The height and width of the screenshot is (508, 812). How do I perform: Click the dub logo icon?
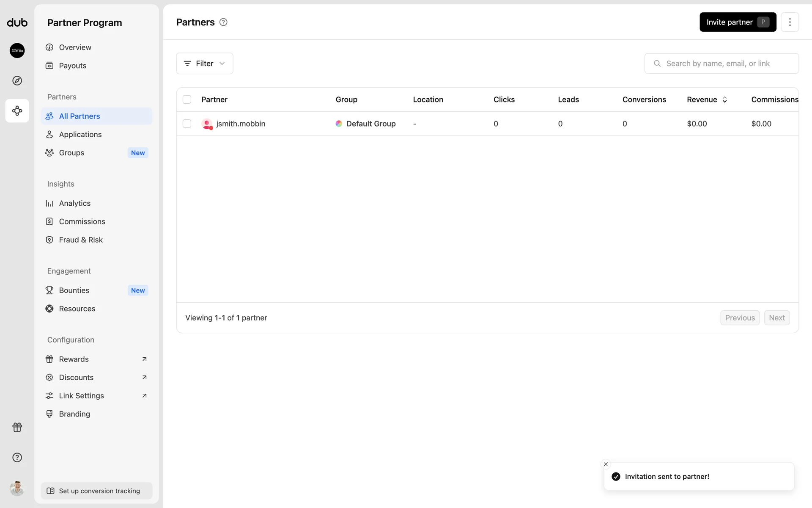[x=17, y=22]
